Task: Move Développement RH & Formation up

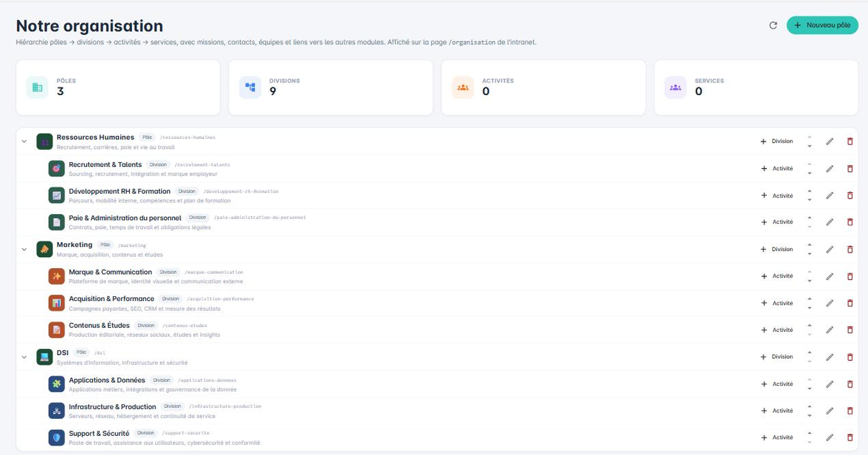Action: click(x=809, y=191)
